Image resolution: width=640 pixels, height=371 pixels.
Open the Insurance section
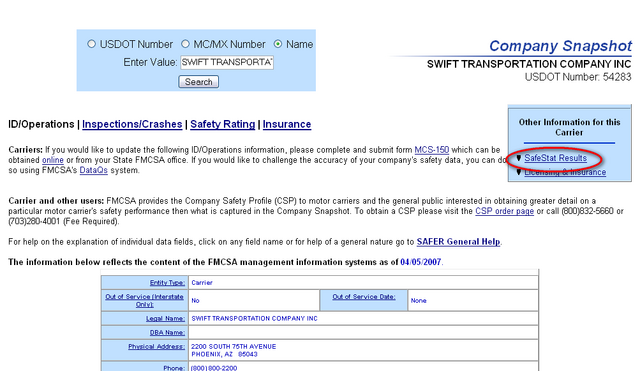coord(287,124)
